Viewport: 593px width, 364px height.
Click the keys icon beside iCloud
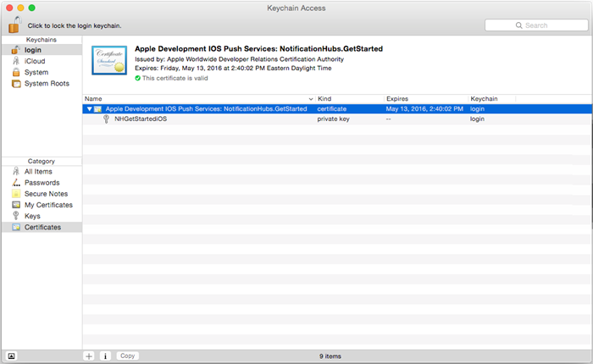tap(16, 61)
